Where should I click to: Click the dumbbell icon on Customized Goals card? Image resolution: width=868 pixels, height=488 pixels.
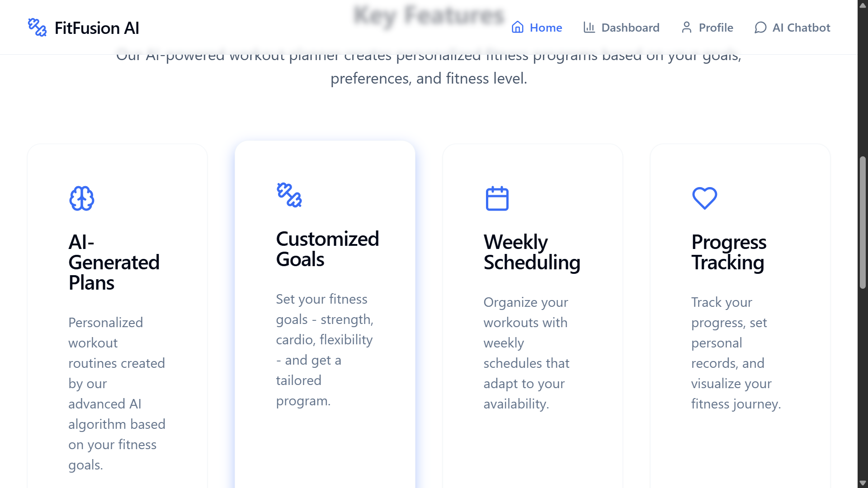[289, 195]
